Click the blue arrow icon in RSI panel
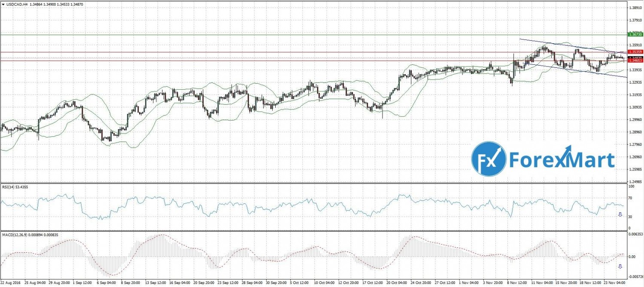The width and height of the screenshot is (644, 287). click(x=620, y=214)
